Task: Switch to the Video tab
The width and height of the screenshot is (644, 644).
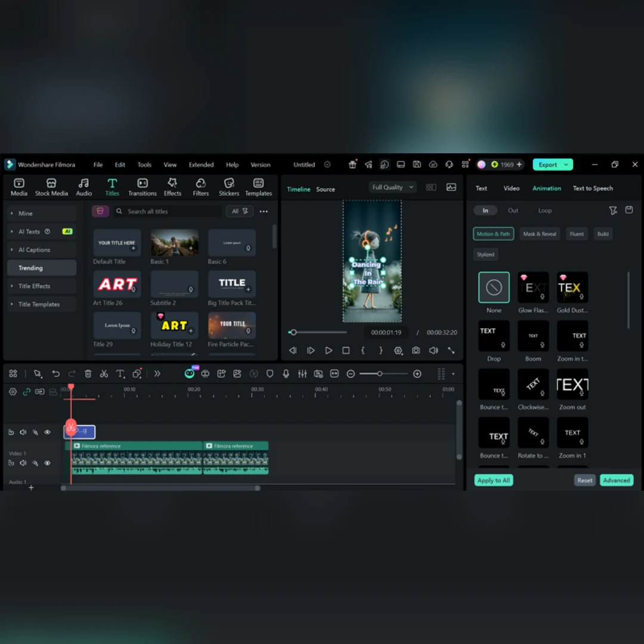Action: coord(512,188)
